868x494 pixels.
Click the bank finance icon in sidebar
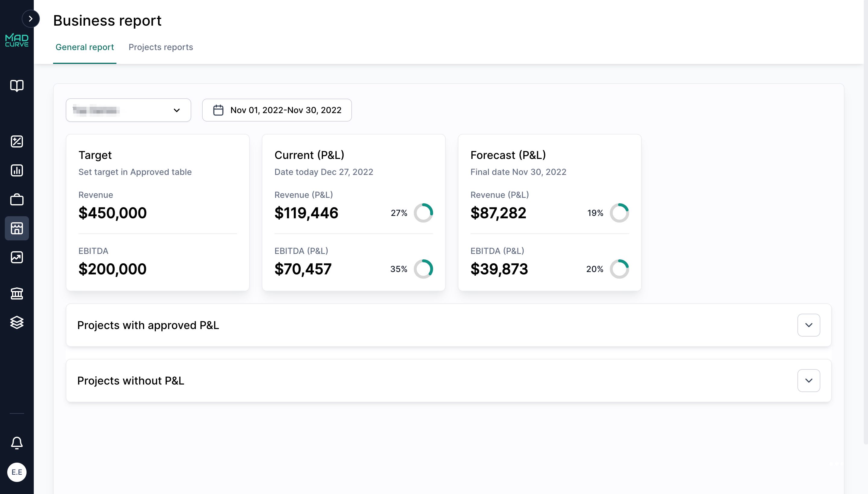[x=17, y=293]
